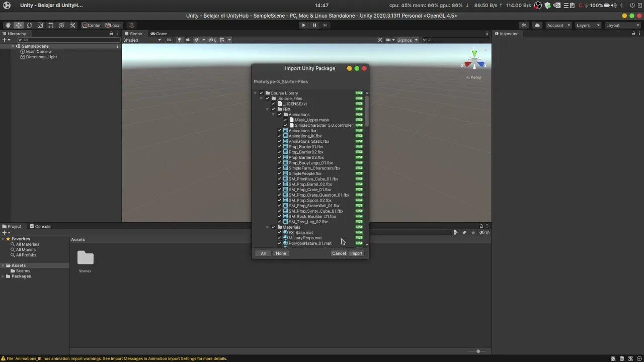
Task: Collapse the Course Library folder arrow
Action: pos(255,93)
